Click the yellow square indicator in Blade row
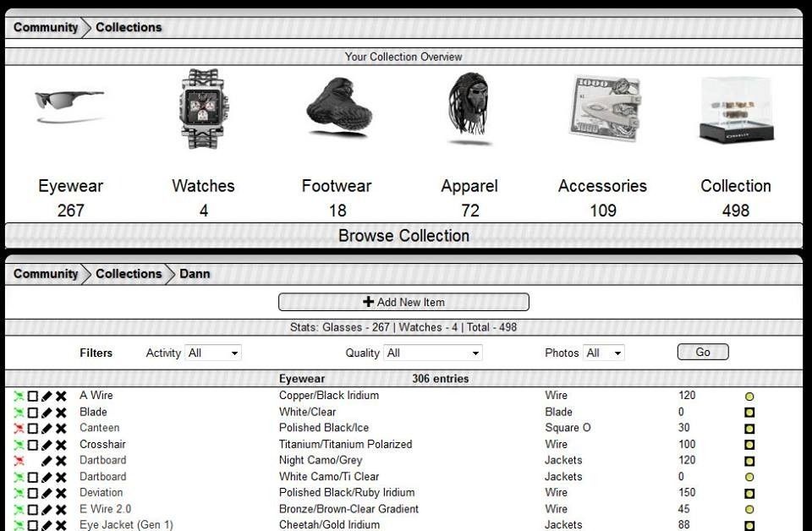 [x=749, y=413]
